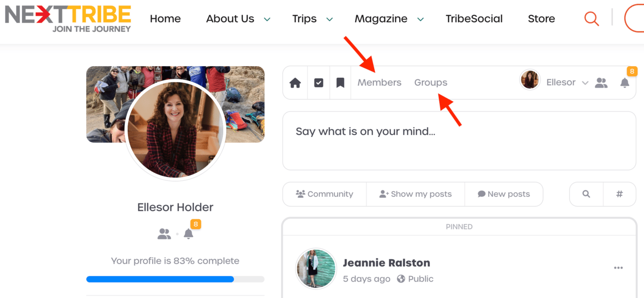Open the Magazine menu
Image resolution: width=644 pixels, height=298 pixels.
[381, 19]
